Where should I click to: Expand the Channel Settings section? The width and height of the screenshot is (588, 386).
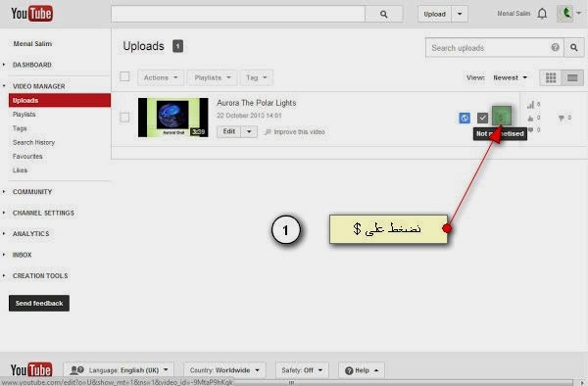(x=43, y=213)
